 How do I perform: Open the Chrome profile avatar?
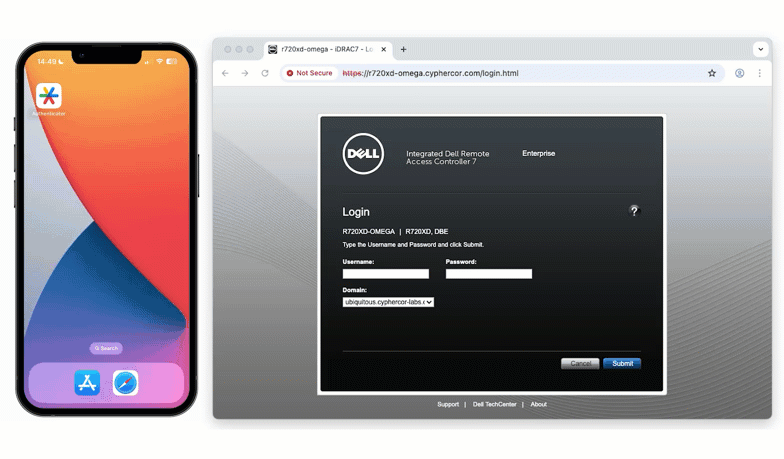(x=740, y=73)
